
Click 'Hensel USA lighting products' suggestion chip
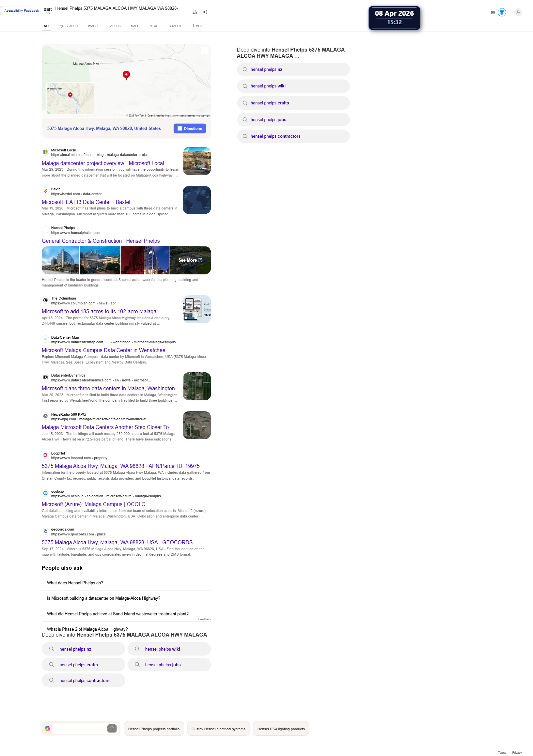pos(281,729)
